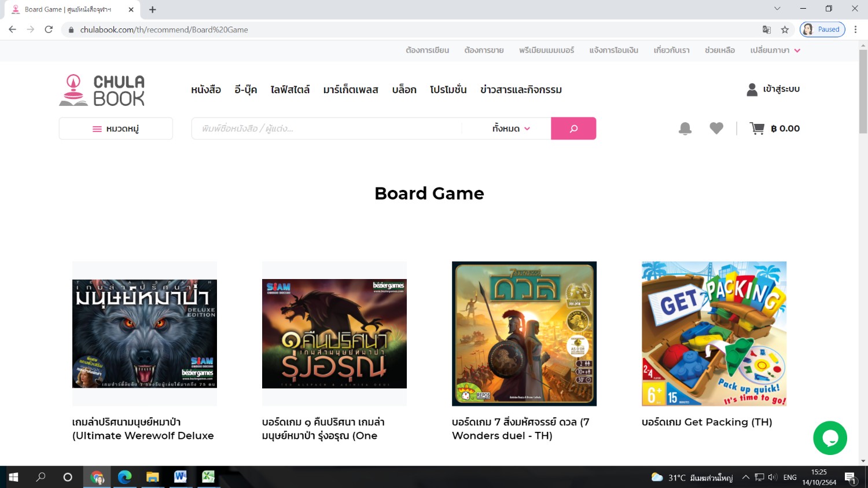Click the browser back arrow
Viewport: 868px width, 488px height.
pos(13,30)
